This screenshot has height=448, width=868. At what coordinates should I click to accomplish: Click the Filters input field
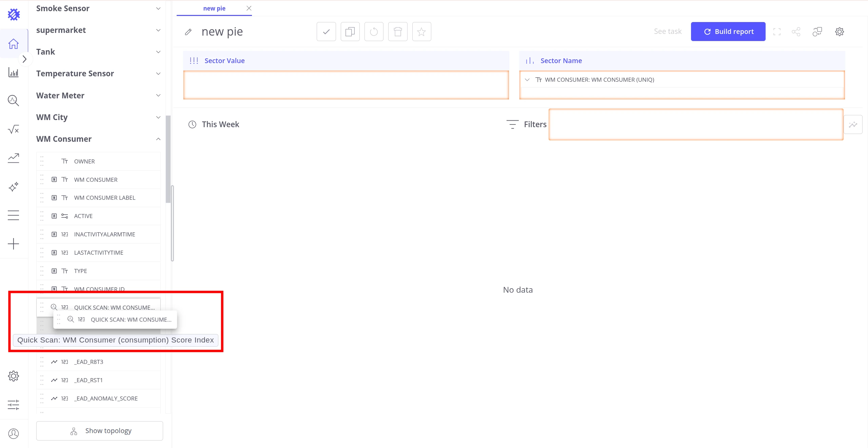(x=696, y=124)
